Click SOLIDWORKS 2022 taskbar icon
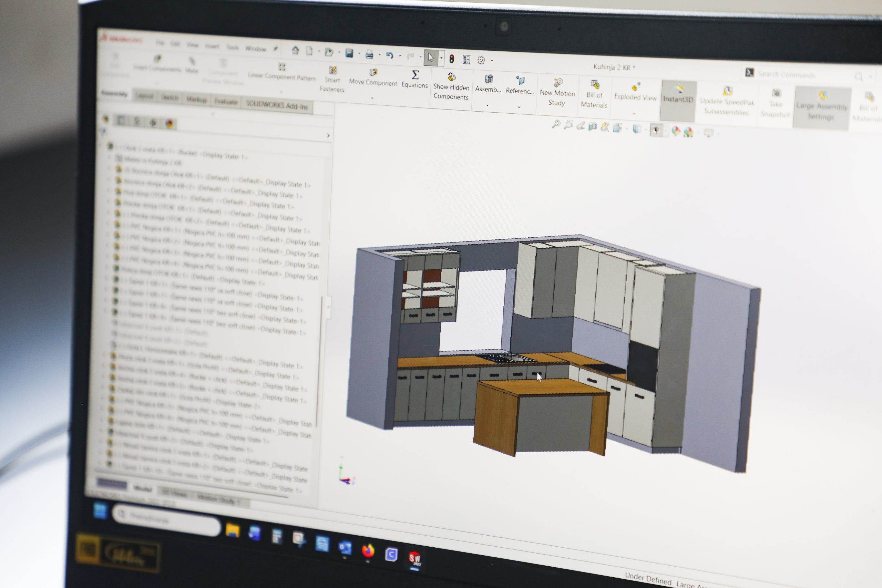This screenshot has height=588, width=882. [415, 559]
